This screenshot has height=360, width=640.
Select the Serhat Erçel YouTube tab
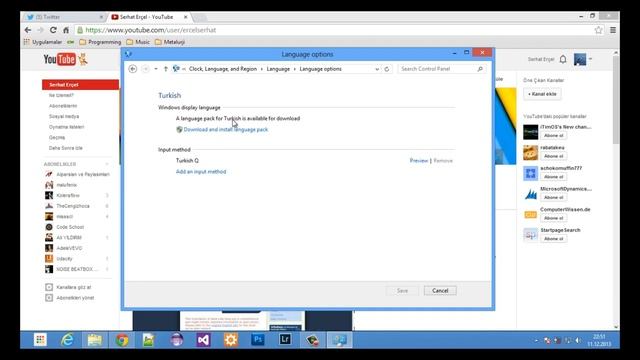click(147, 17)
